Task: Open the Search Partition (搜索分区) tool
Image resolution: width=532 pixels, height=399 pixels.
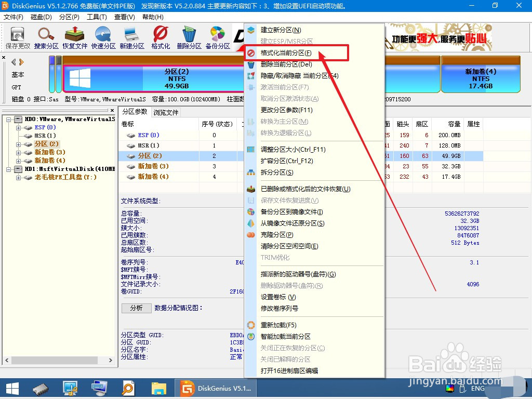Action: (46, 37)
